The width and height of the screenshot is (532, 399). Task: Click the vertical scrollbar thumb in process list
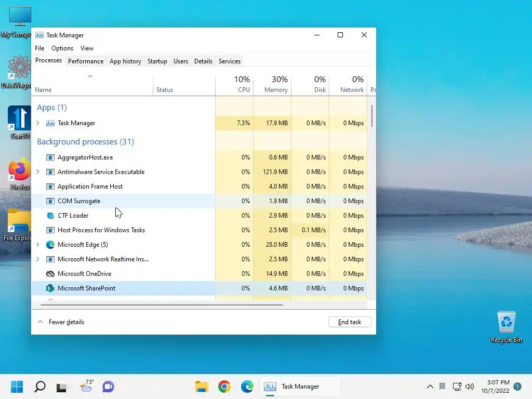click(372, 116)
